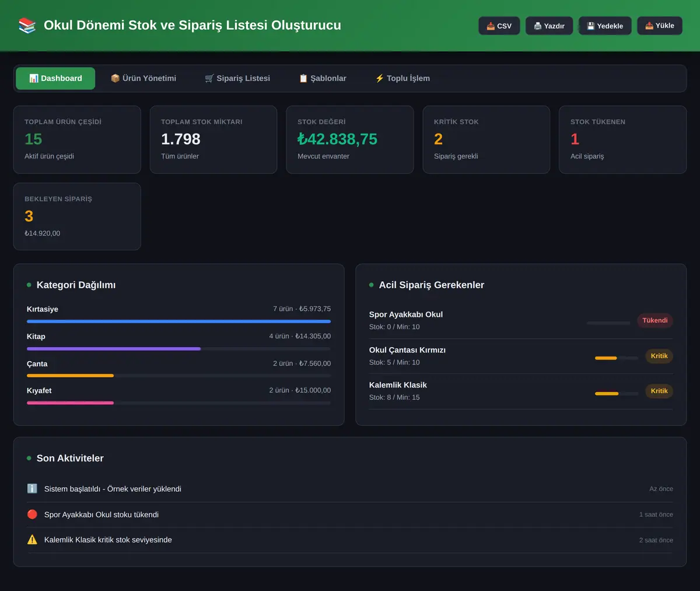
Task: Click the books logo icon in header
Action: tap(27, 25)
